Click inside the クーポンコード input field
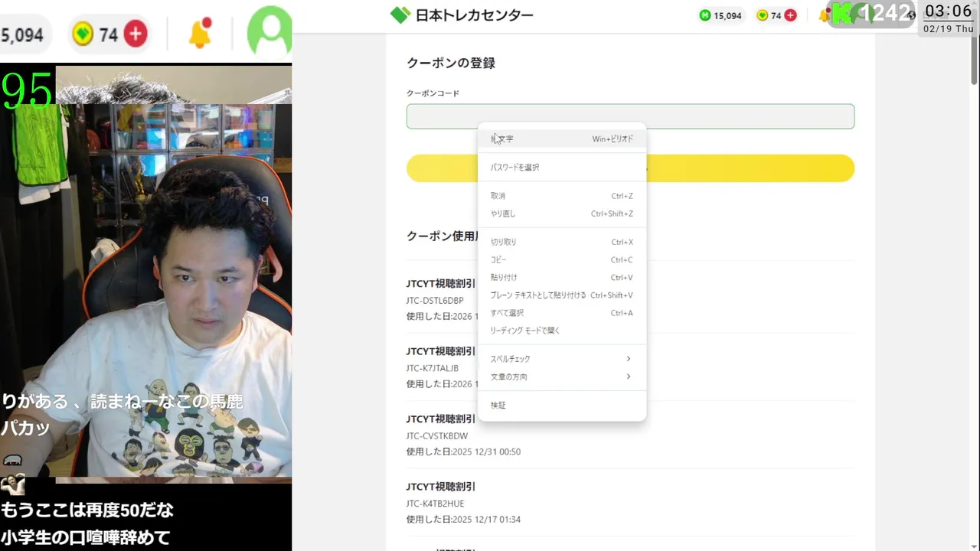The height and width of the screenshot is (551, 980). [630, 116]
